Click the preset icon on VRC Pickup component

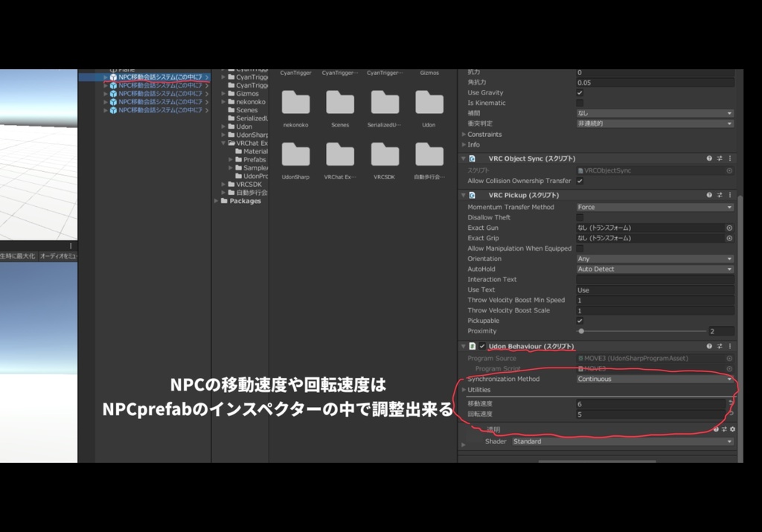pos(720,196)
